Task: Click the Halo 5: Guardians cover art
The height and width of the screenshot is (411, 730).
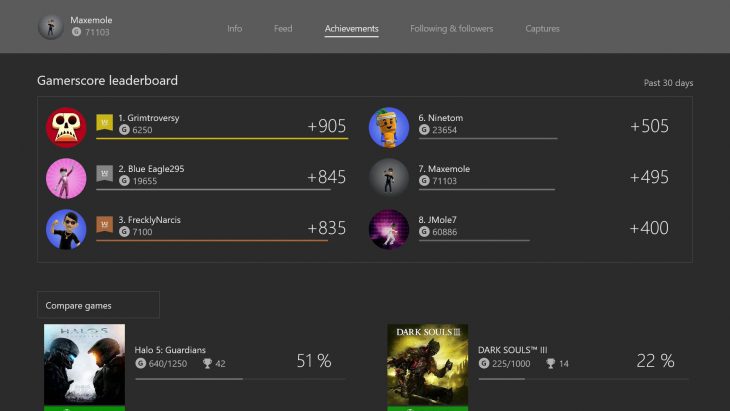Action: click(x=85, y=364)
